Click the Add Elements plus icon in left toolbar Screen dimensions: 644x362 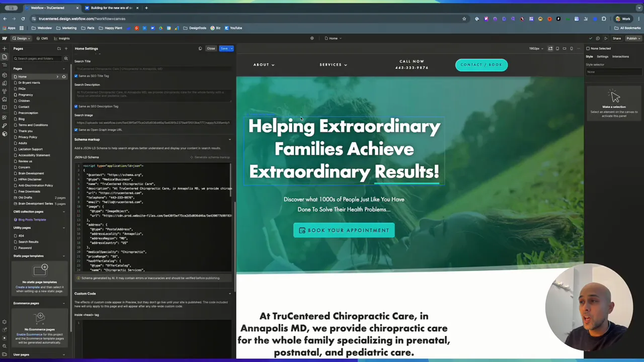point(5,49)
